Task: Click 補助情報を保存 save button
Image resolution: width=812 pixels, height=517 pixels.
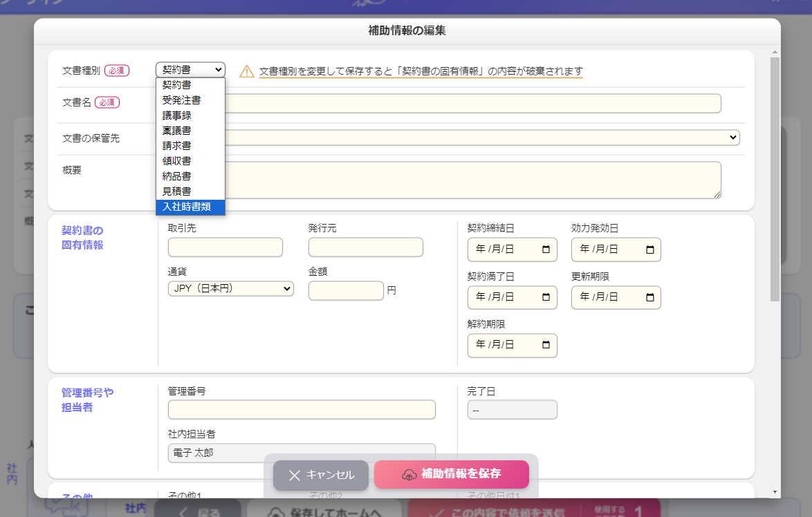Action: tap(452, 474)
